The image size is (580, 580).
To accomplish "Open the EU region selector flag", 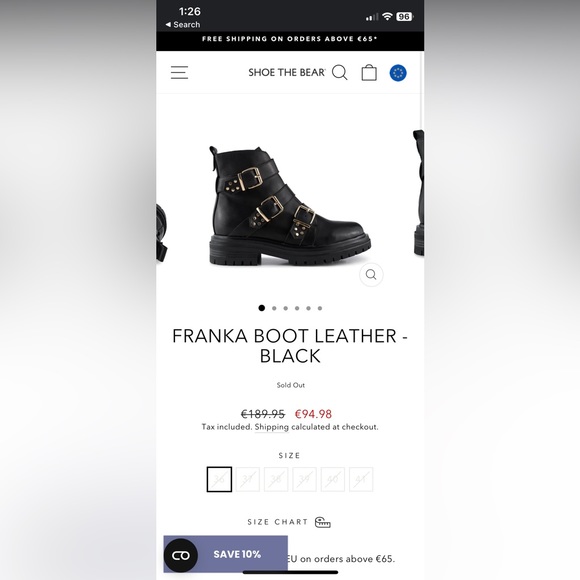I will coord(398,73).
